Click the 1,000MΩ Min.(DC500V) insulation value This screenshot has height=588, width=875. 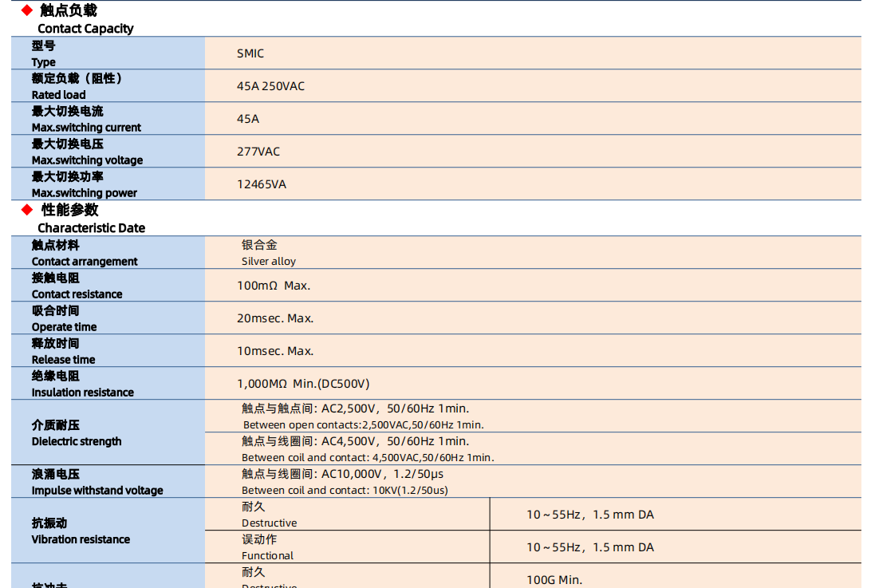click(303, 384)
